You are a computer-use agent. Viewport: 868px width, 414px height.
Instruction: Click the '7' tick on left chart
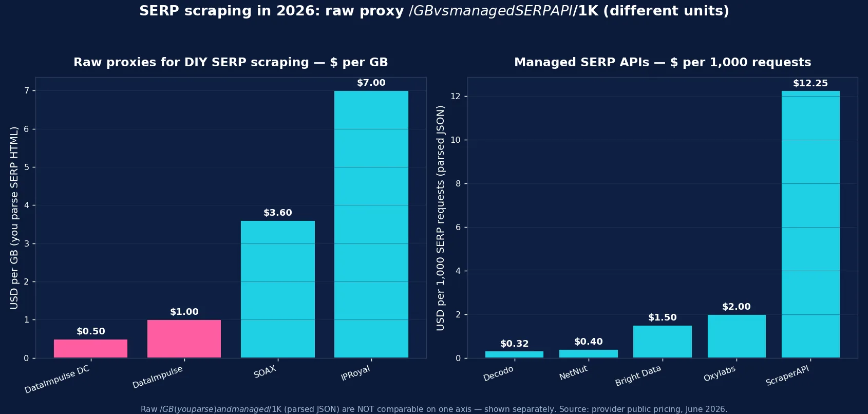coord(26,91)
